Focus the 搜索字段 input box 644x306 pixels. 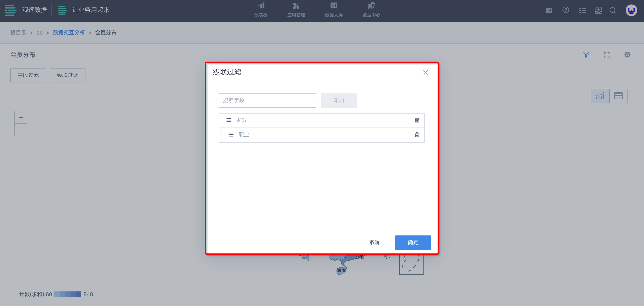coord(267,101)
